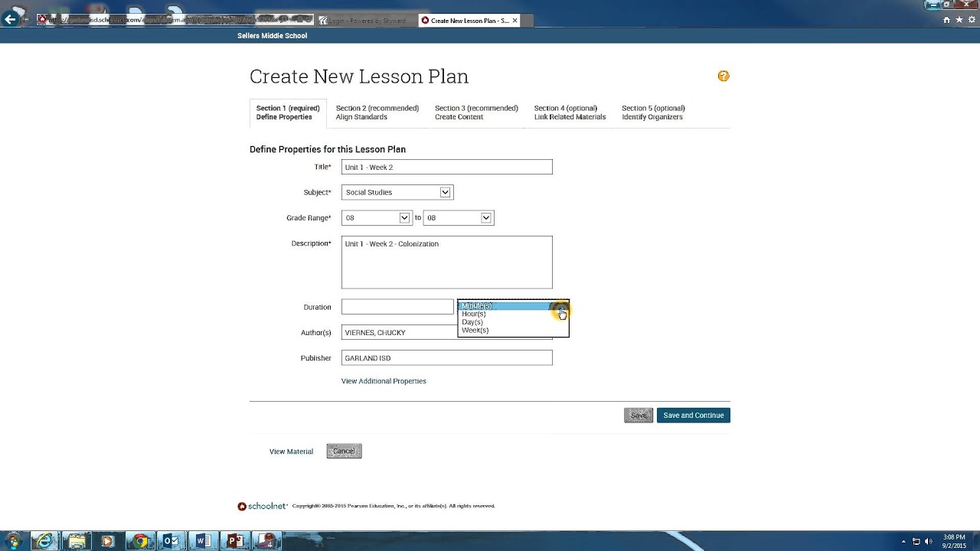
Task: Click into the Title field 'Unit 1 - Week 2'
Action: [x=447, y=167]
